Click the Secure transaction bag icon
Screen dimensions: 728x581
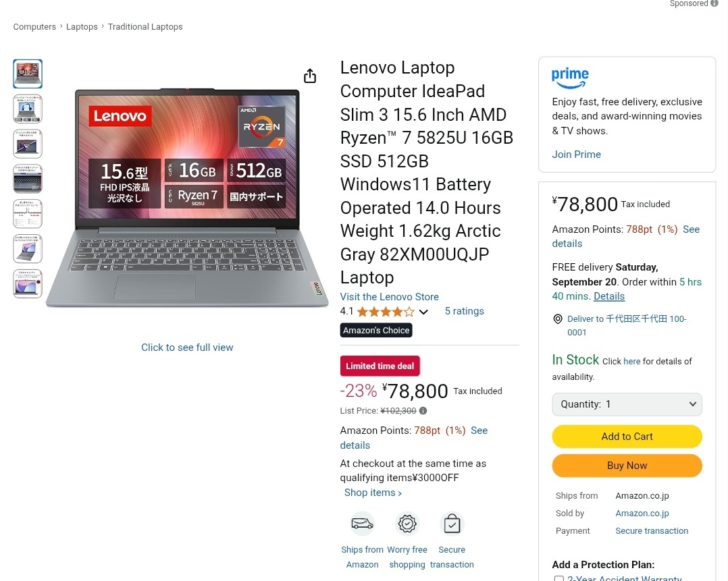452,524
